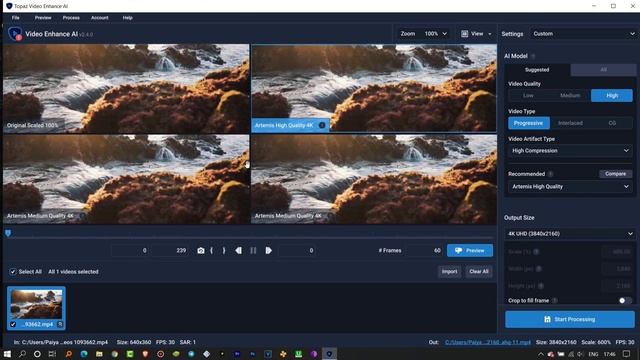Select the Artemis High Quality 4K preview pane
Image resolution: width=640 pixels, height=360 pixels.
click(x=374, y=88)
